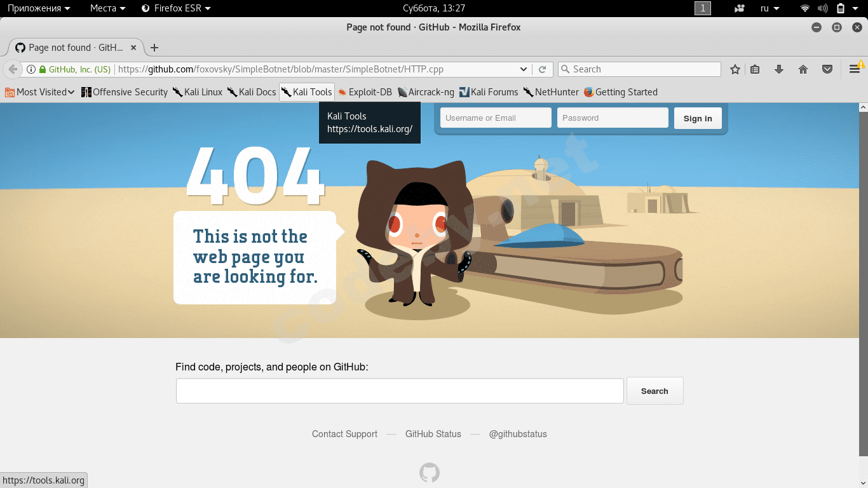
Task: Open the Kali Linux bookmark
Action: tap(198, 92)
